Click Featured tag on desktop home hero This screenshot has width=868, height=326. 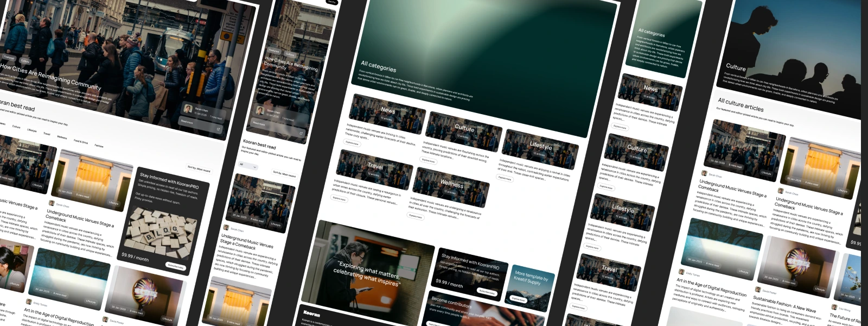point(9,57)
